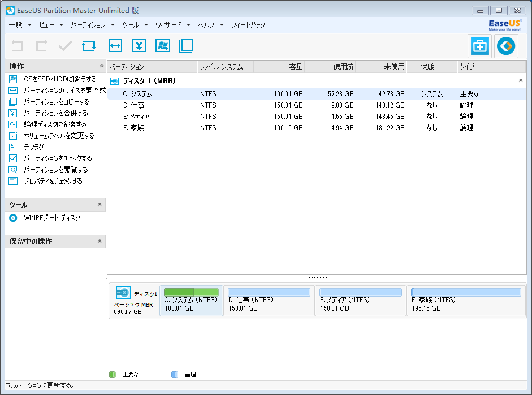Click the Apply checkmark toolbar icon
Screen dimensions: 532x395
pyautogui.click(x=65, y=46)
